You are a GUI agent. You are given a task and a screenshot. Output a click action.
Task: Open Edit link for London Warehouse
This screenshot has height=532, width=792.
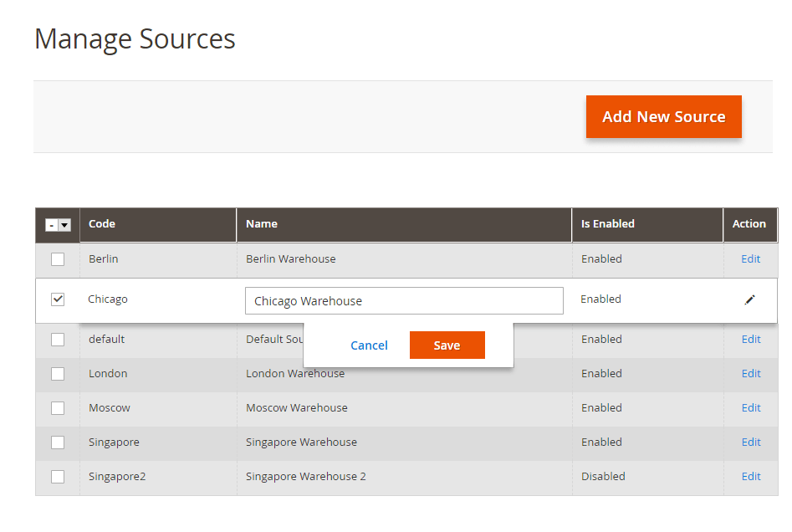[750, 373]
